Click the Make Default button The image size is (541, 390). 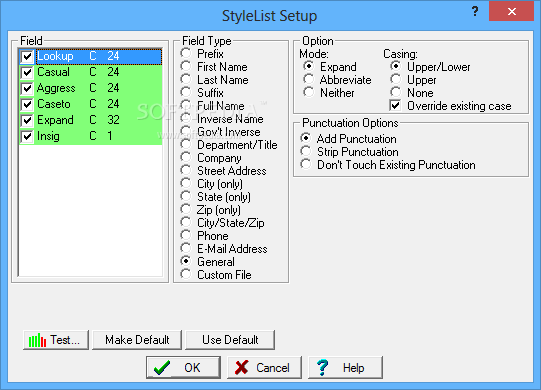point(137,340)
